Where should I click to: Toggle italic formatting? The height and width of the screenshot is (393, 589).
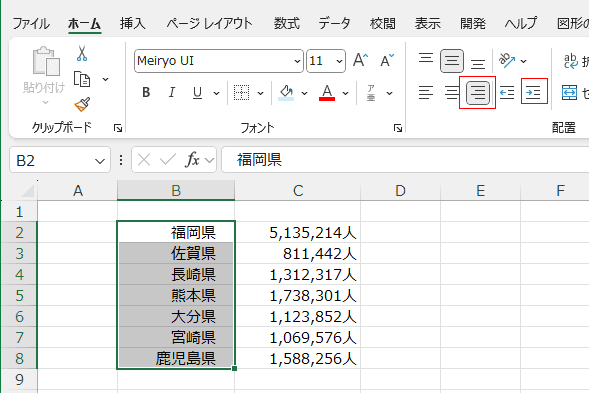[x=172, y=92]
